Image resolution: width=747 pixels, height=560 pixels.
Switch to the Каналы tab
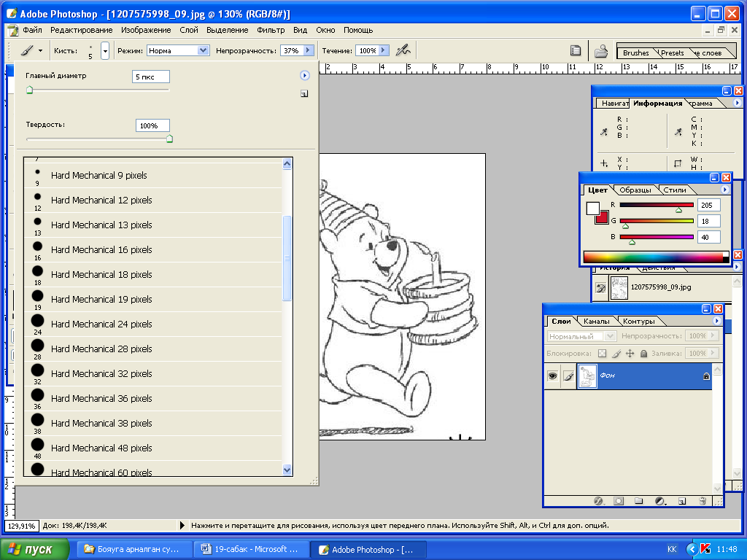(x=596, y=322)
